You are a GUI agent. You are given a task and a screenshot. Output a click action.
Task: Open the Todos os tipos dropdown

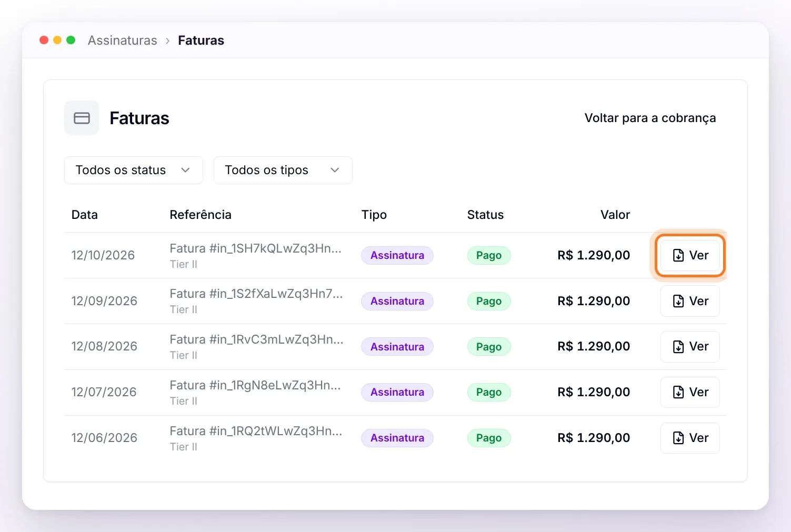click(x=283, y=170)
